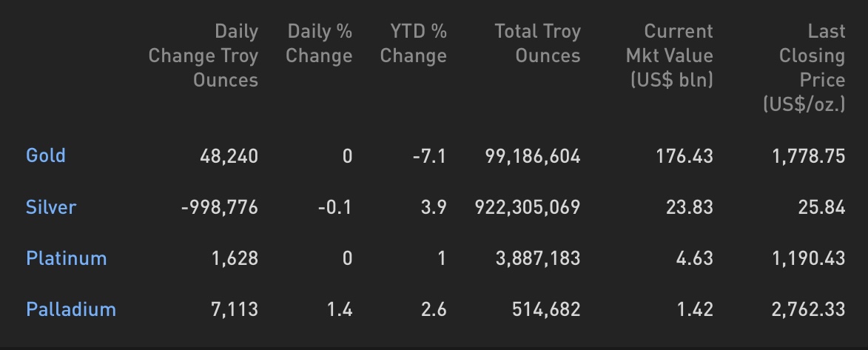Open the Gold link
This screenshot has height=350, width=868.
45,155
